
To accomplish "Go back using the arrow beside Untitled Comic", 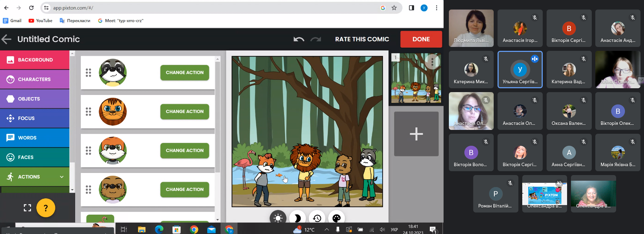I will [6, 39].
